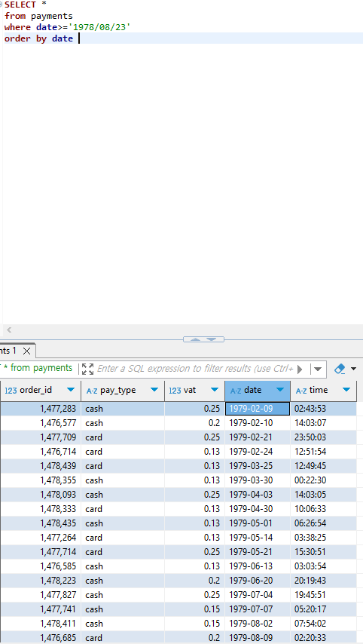Click the panel maximize/restore divider handle
Screen dimensions: 363x644
[203, 339]
